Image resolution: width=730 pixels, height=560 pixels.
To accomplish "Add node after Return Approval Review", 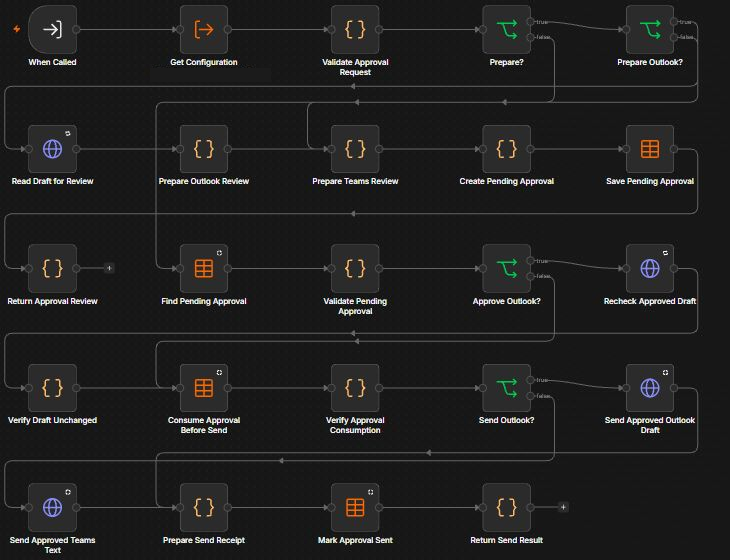I will tap(109, 268).
